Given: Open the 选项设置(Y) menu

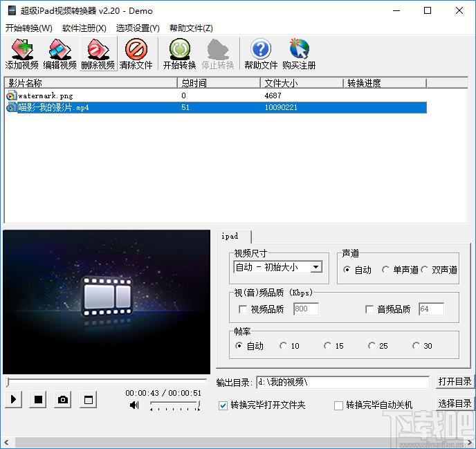Looking at the screenshot, I should [138, 28].
